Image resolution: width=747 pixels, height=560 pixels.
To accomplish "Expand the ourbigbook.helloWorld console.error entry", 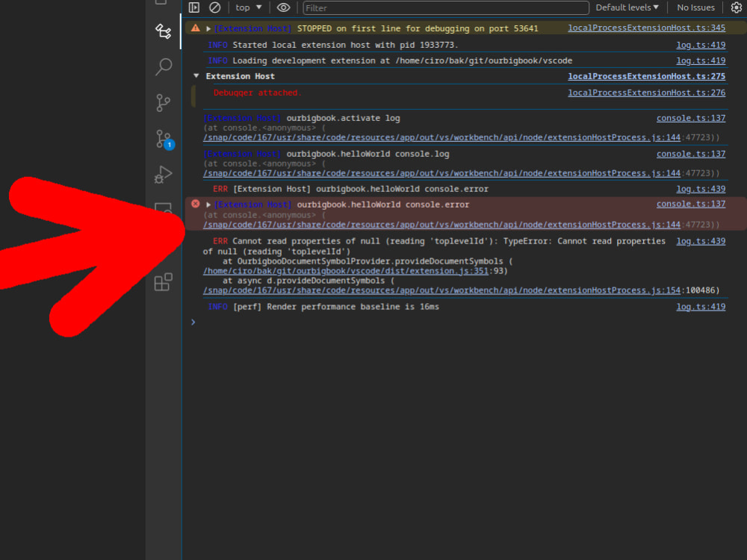I will [x=208, y=205].
